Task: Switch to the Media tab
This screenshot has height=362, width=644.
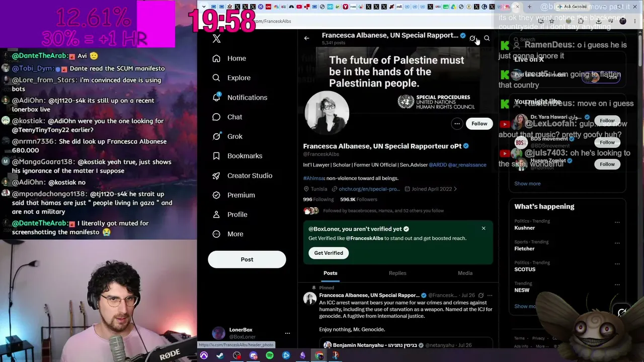Action: click(465, 273)
